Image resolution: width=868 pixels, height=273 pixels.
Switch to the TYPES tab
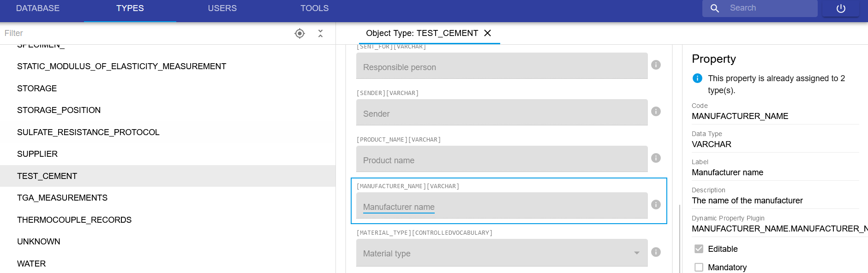pos(130,8)
